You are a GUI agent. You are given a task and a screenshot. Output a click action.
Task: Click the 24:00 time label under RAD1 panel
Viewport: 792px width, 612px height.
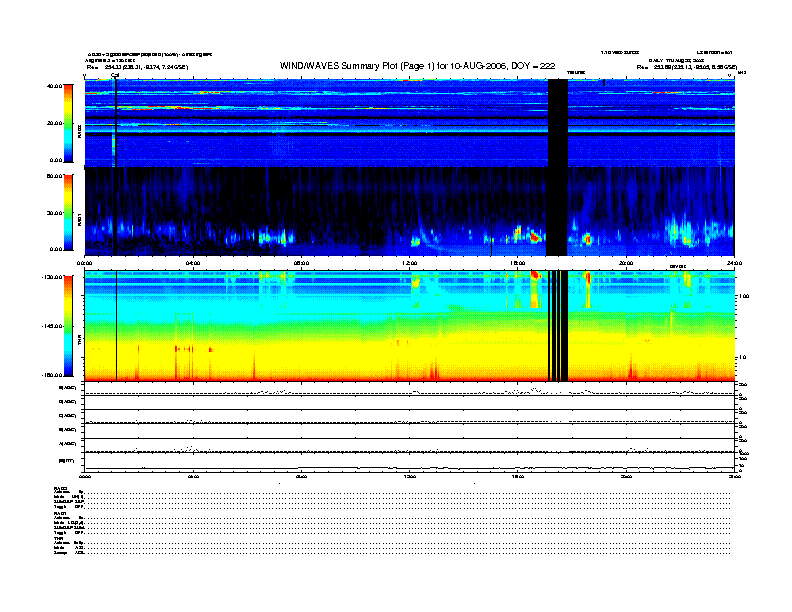(x=734, y=263)
